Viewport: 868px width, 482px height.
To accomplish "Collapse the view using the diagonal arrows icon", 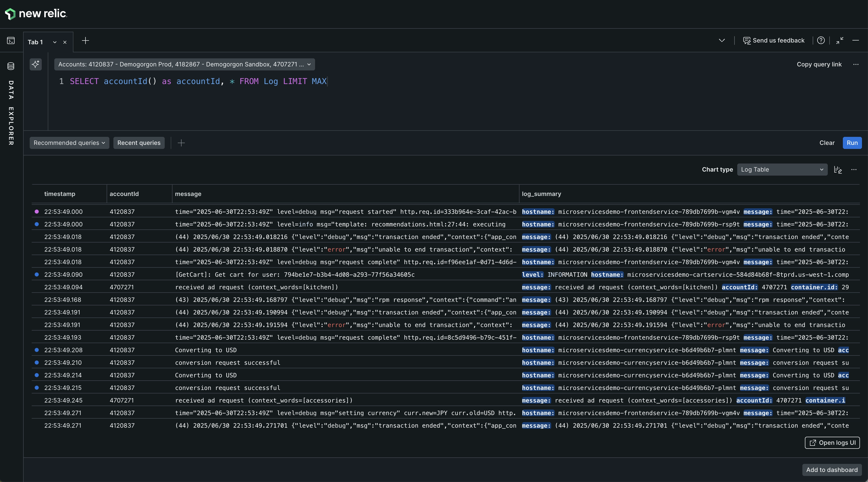I will [839, 41].
